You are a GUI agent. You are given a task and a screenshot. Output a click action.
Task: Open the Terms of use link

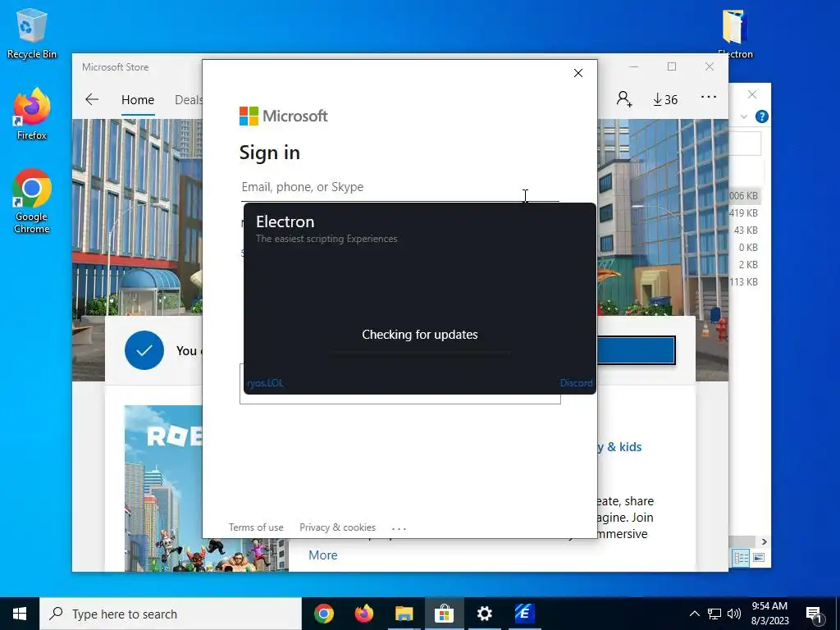click(x=256, y=527)
